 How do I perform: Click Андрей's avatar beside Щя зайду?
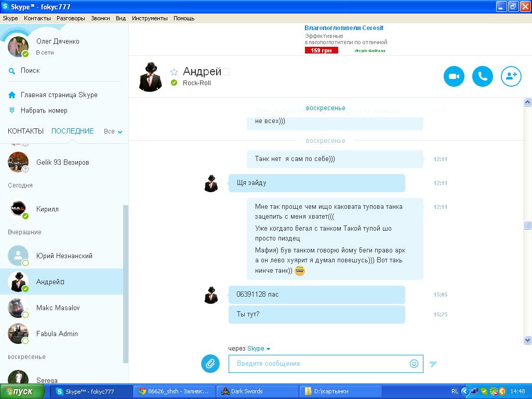point(211,183)
